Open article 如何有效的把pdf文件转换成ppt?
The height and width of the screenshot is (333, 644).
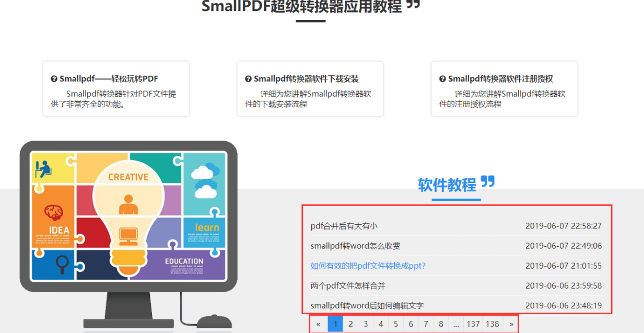pyautogui.click(x=368, y=266)
